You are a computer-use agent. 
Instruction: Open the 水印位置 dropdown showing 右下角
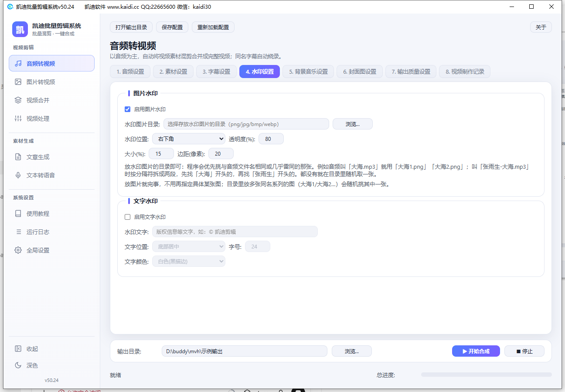(189, 139)
